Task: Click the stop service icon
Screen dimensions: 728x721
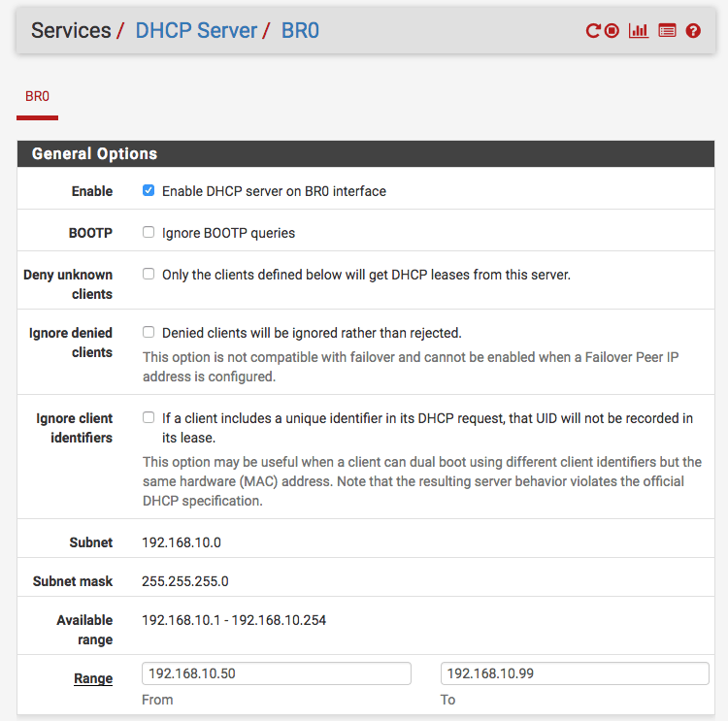Action: (612, 31)
